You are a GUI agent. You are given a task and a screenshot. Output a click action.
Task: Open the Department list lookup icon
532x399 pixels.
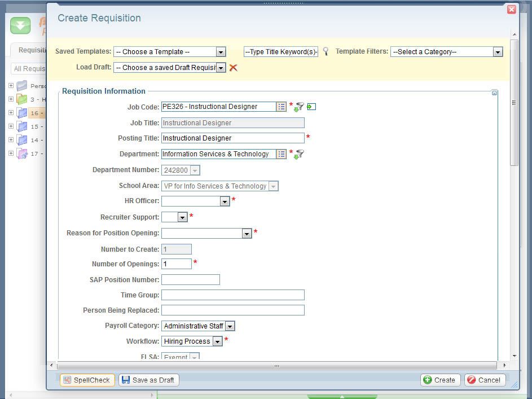coord(281,154)
